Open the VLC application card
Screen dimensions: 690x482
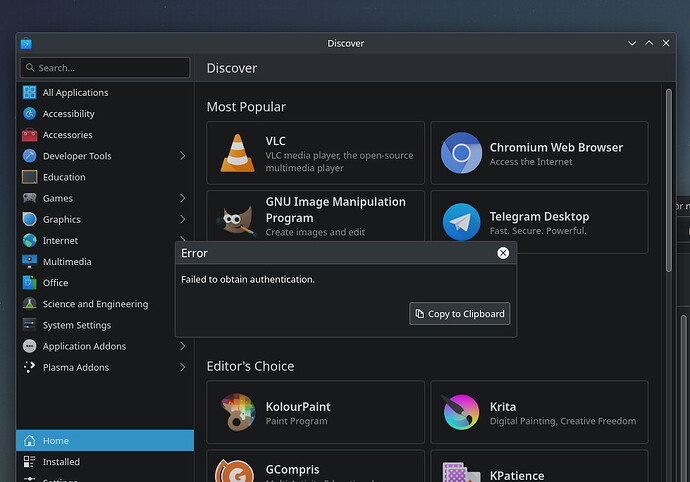316,153
